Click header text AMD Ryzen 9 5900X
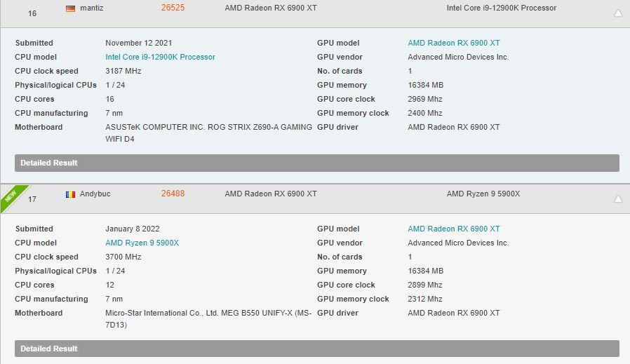This screenshot has height=364, width=630. pos(483,194)
